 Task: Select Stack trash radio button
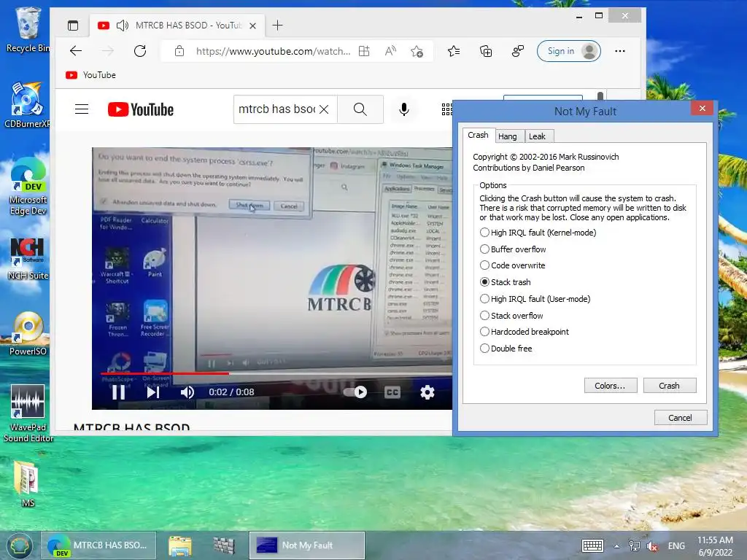coord(484,282)
